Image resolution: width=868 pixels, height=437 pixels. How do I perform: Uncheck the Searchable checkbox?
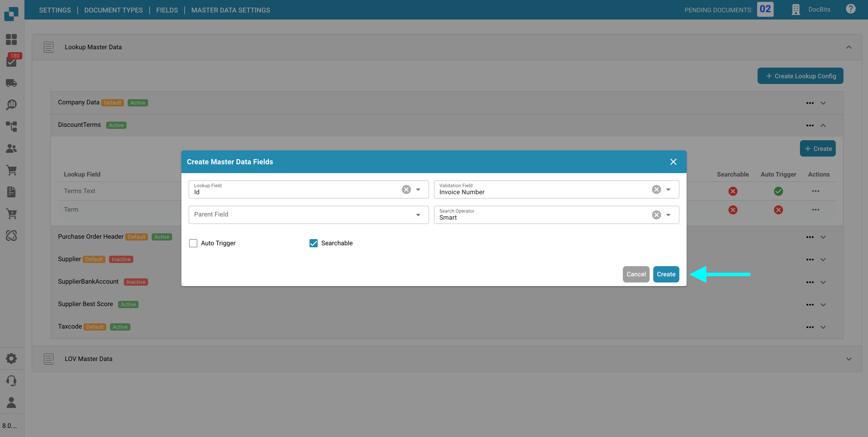pyautogui.click(x=313, y=243)
